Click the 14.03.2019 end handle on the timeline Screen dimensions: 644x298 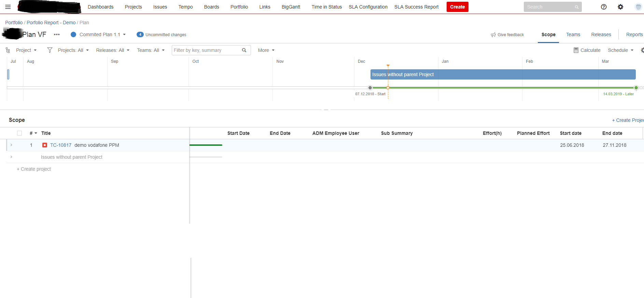click(x=636, y=88)
